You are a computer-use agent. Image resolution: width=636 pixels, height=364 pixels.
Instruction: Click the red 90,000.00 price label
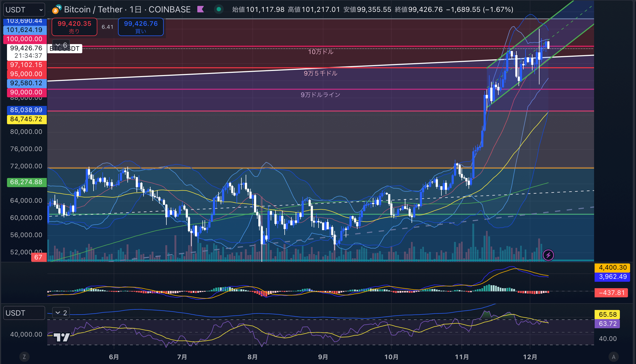tap(26, 92)
